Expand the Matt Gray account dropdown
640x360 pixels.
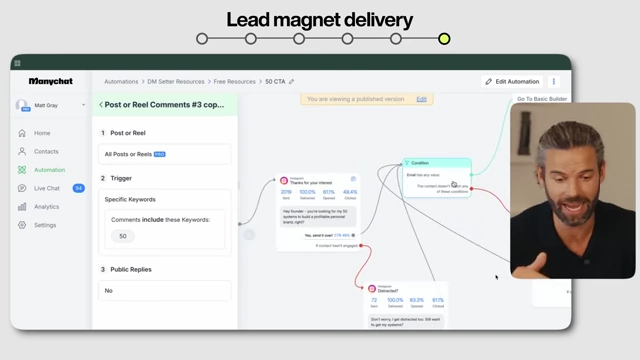pos(83,105)
